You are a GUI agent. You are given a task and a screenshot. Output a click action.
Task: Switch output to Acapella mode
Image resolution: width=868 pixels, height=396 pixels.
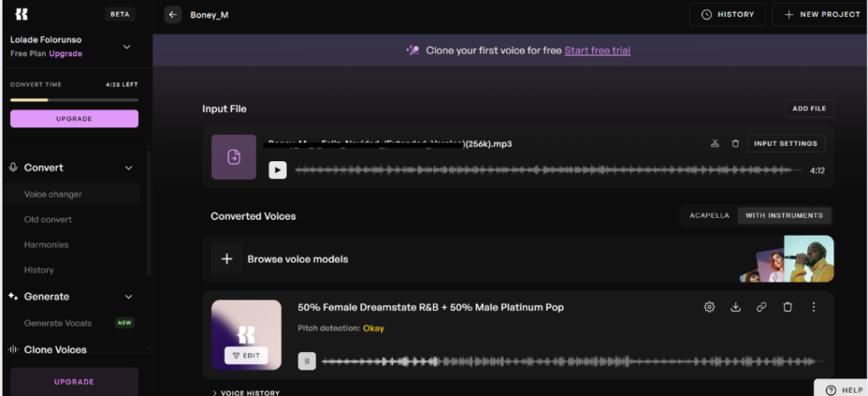point(709,215)
